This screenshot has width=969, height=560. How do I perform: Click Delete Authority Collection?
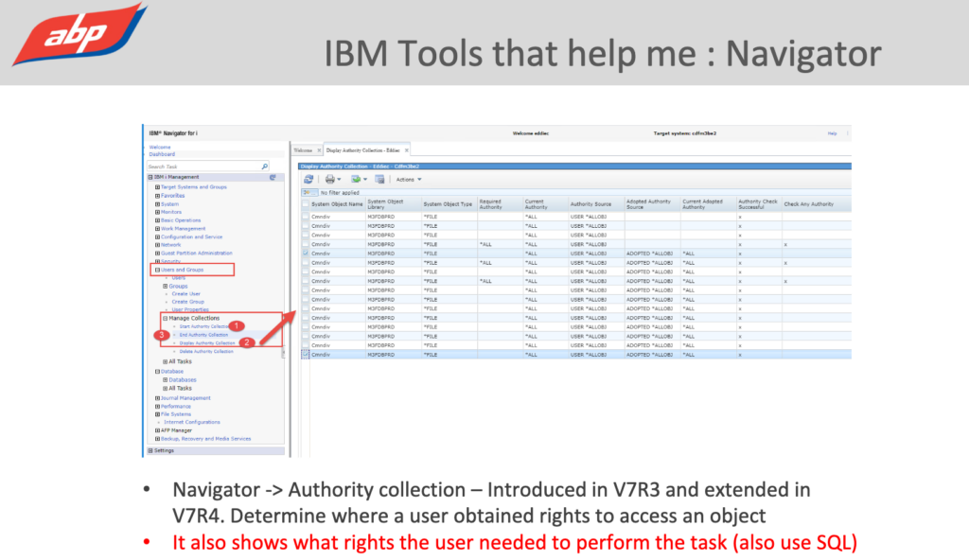[206, 352]
